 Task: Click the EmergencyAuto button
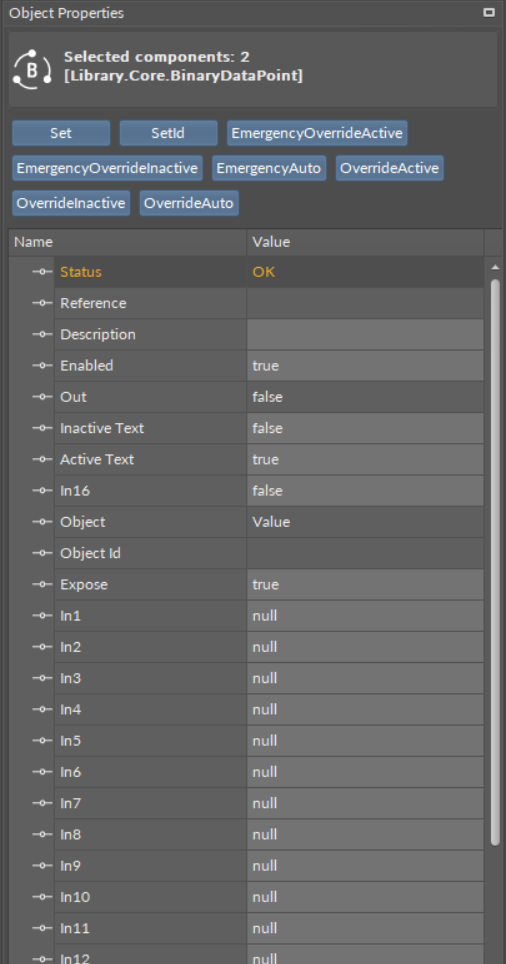pyautogui.click(x=269, y=168)
